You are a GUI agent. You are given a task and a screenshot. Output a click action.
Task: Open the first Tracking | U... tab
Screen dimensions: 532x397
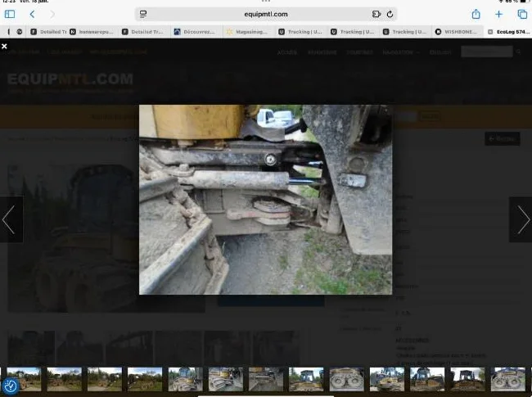(300, 32)
